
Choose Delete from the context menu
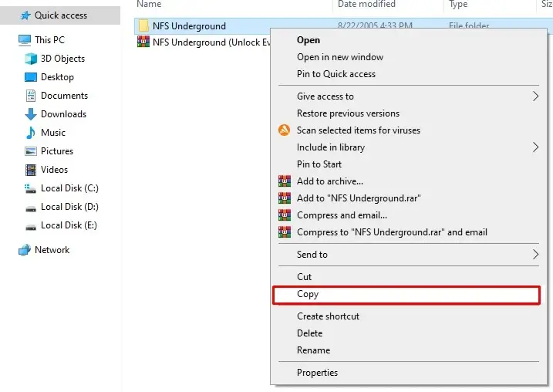pos(409,333)
